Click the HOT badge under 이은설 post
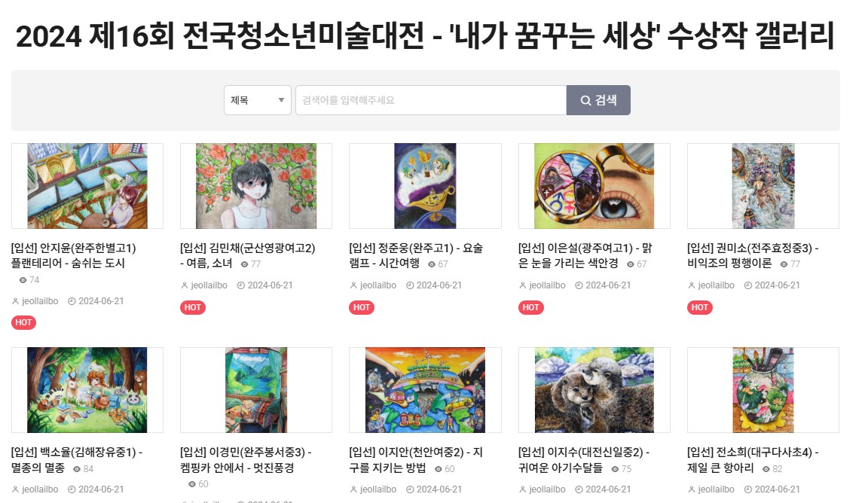 point(531,307)
